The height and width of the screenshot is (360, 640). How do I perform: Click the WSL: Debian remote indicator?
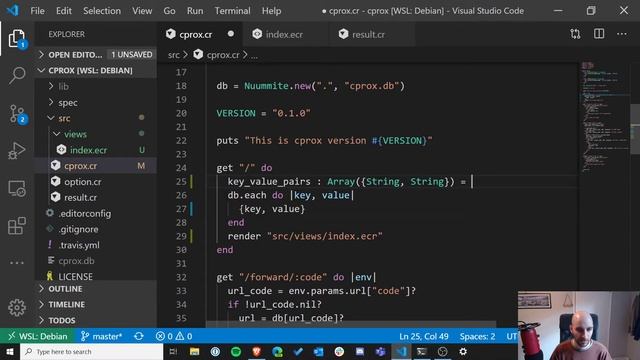tap(38, 336)
